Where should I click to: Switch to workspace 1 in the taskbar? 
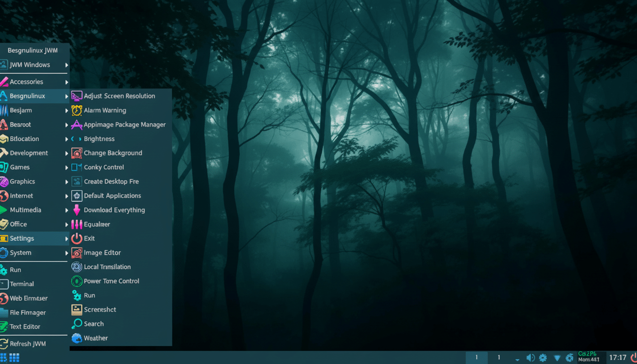coord(476,357)
